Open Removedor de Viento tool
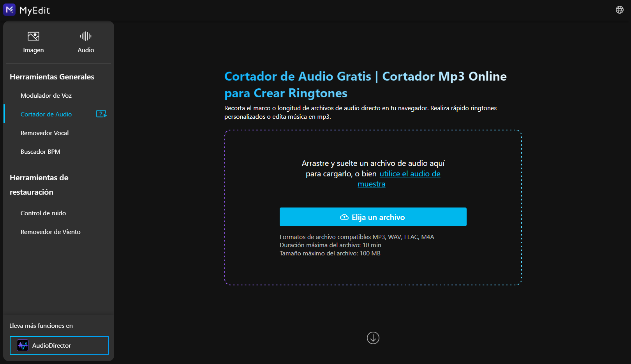631x364 pixels. click(51, 232)
